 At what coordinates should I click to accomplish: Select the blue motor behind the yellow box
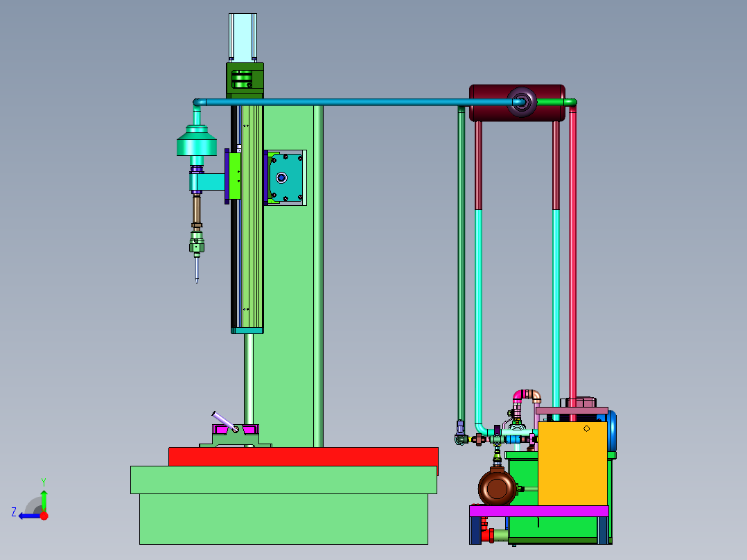click(x=612, y=430)
